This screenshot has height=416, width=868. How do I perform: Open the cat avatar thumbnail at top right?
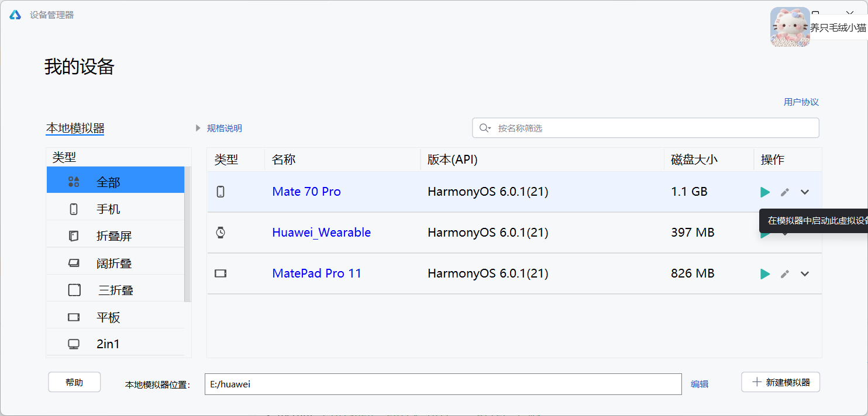[x=790, y=27]
